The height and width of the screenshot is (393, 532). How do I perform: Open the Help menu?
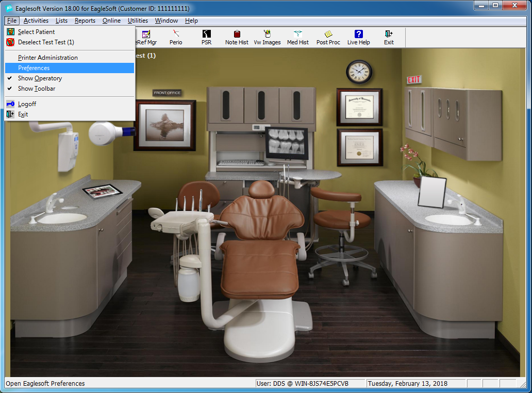coord(191,21)
